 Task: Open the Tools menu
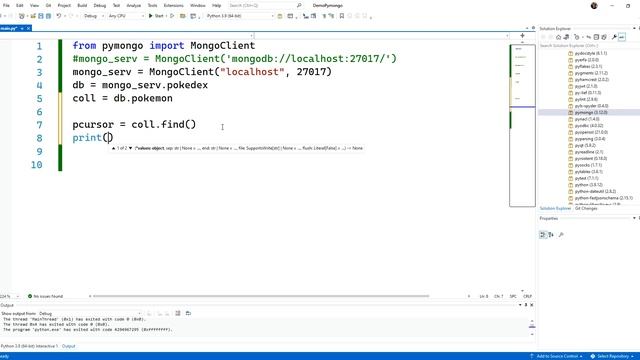click(x=152, y=6)
